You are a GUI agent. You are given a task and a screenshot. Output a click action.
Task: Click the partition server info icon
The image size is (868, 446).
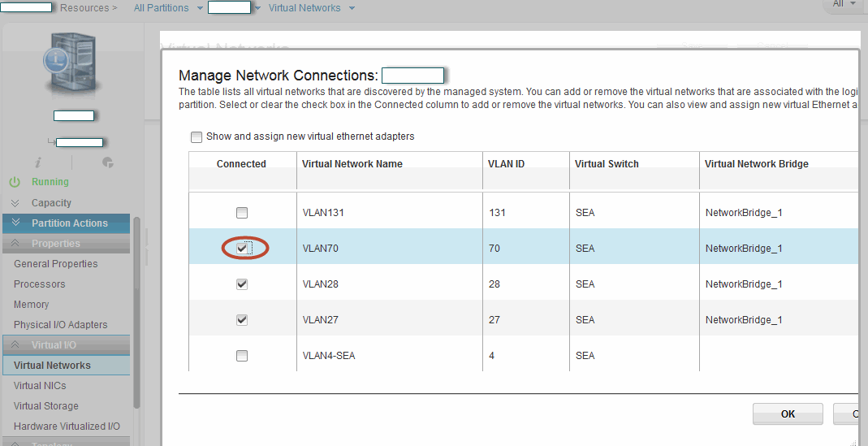click(74, 63)
